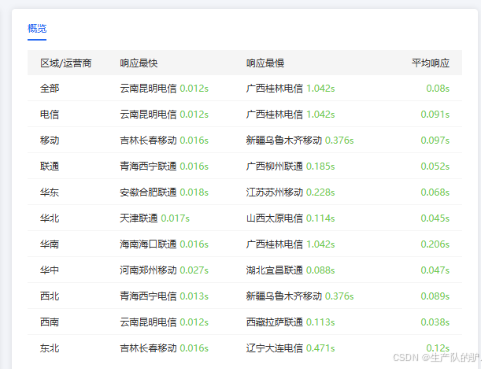Screen dimensions: 486x369
Task: Select average response 0.12s value
Action: click(x=438, y=348)
